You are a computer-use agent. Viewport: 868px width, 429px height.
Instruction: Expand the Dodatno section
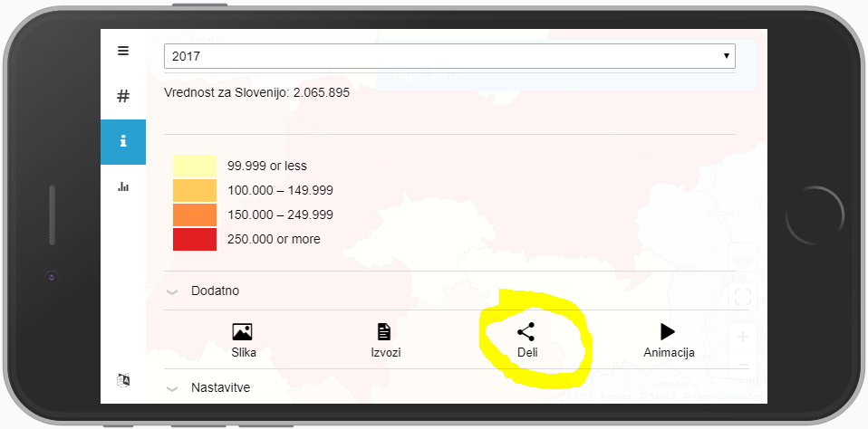456,291
